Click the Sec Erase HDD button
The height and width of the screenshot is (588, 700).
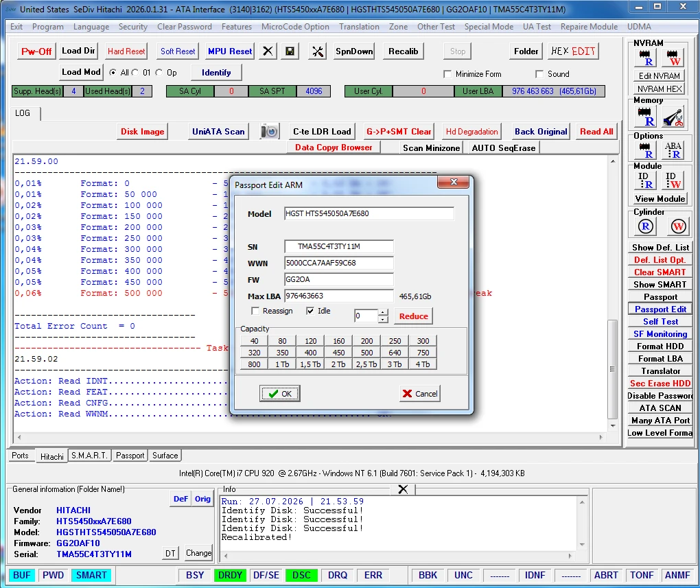pos(660,384)
